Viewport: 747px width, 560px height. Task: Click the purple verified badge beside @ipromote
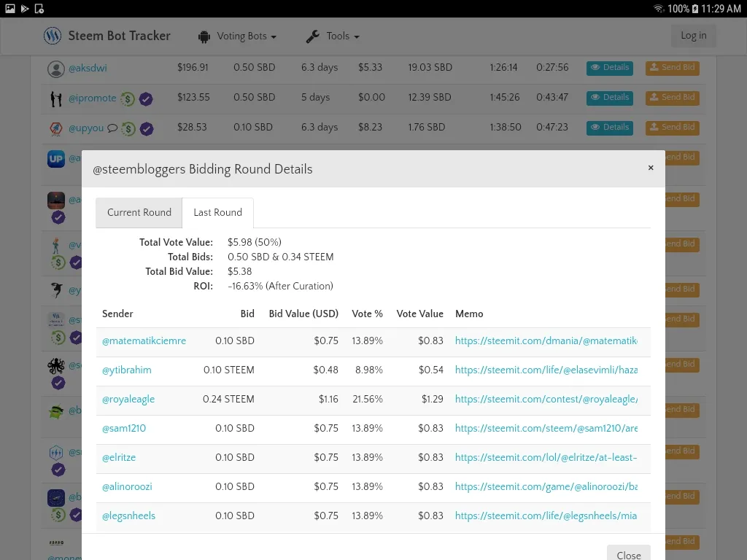tap(146, 99)
